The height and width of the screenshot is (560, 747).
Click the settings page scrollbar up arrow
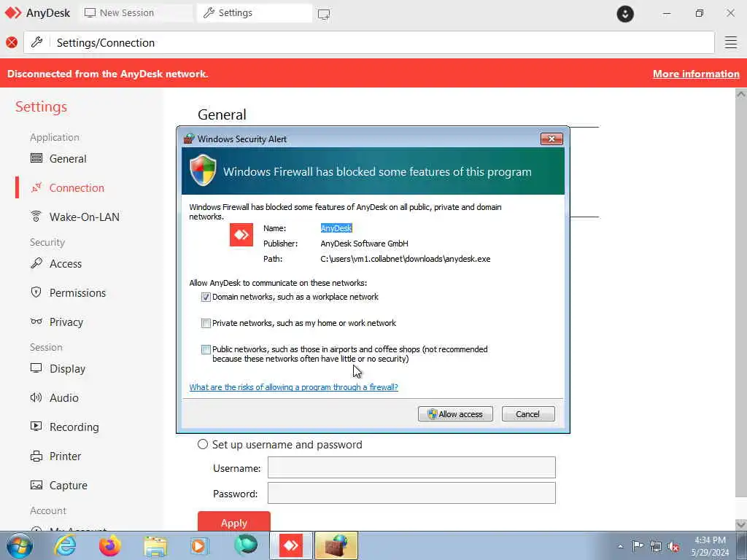click(x=741, y=94)
